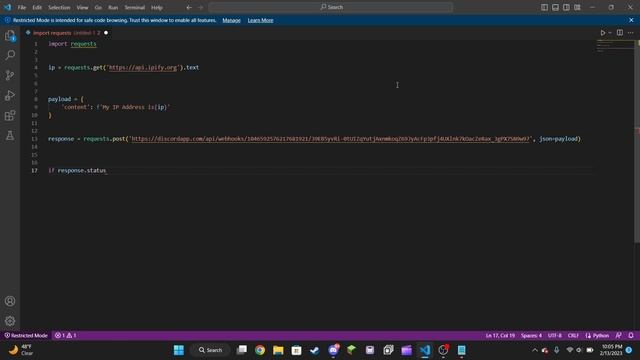Screen dimensions: 640x360
Task: Open the Extensions view
Action: tap(10, 115)
